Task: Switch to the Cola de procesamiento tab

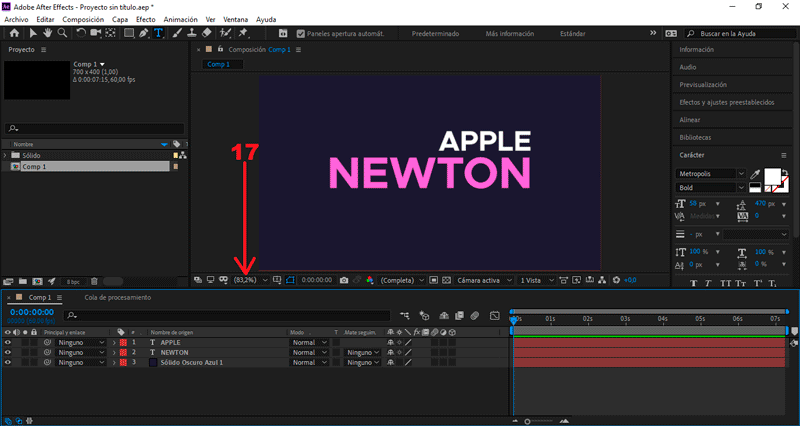Action: point(118,297)
